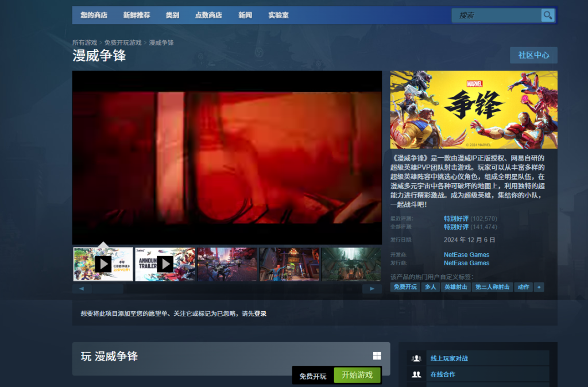
Task: Go to 所有游戏 breadcrumb
Action: click(85, 42)
